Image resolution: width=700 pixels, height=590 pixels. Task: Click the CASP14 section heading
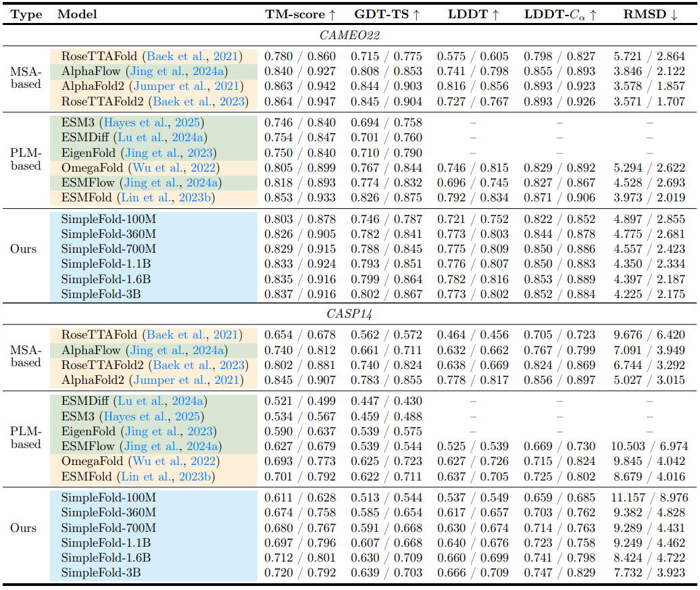[350, 314]
